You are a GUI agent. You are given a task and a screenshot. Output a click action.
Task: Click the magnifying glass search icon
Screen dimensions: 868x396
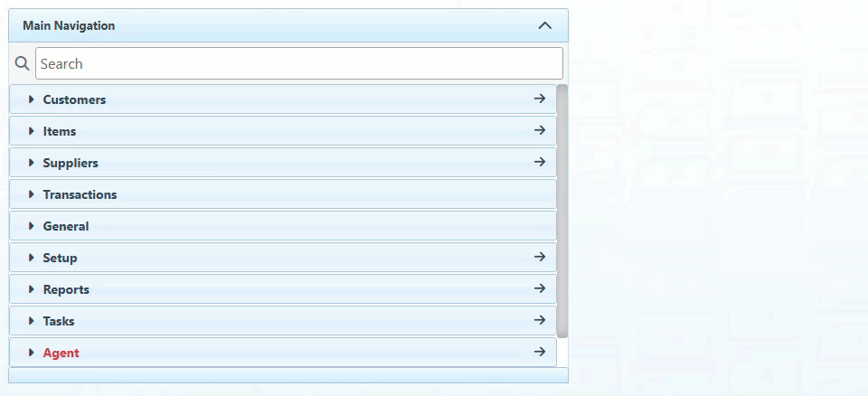tap(23, 63)
